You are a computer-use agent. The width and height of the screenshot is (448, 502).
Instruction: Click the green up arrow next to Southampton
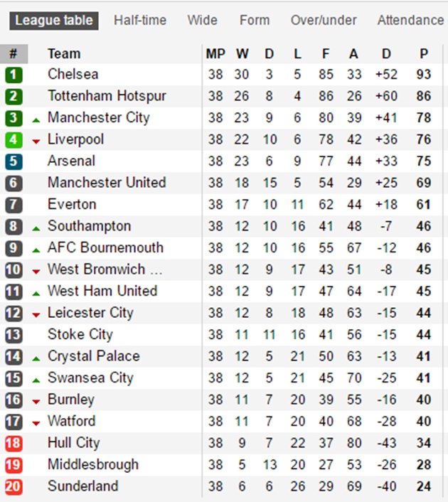(x=36, y=228)
